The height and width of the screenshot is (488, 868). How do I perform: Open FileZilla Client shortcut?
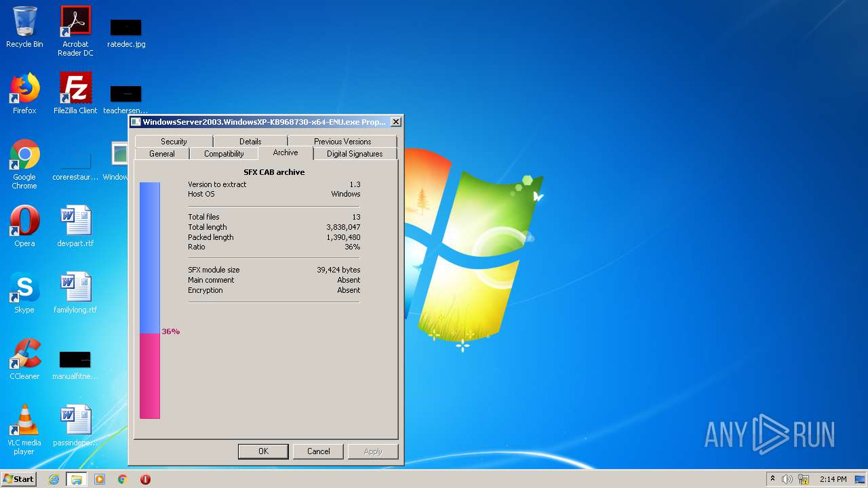[x=75, y=94]
